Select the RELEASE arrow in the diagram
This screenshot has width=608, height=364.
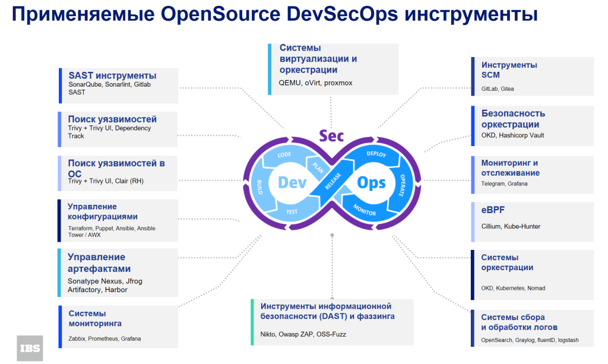coord(332,181)
